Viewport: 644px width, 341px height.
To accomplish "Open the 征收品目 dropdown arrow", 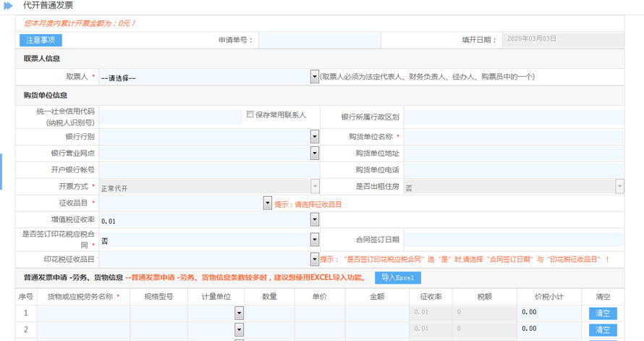I will [x=268, y=203].
